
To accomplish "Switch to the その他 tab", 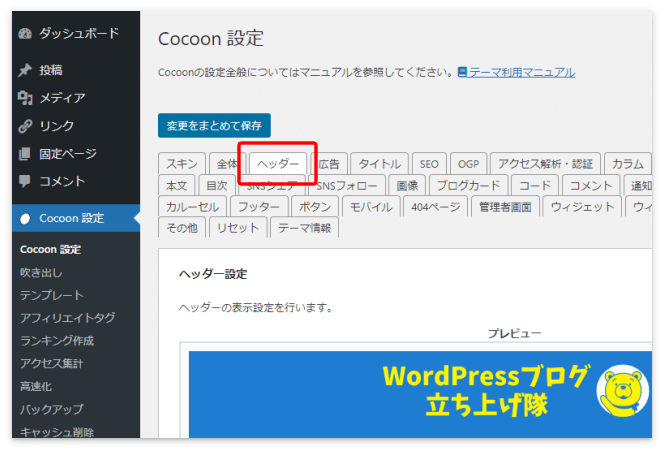I will pos(182,228).
